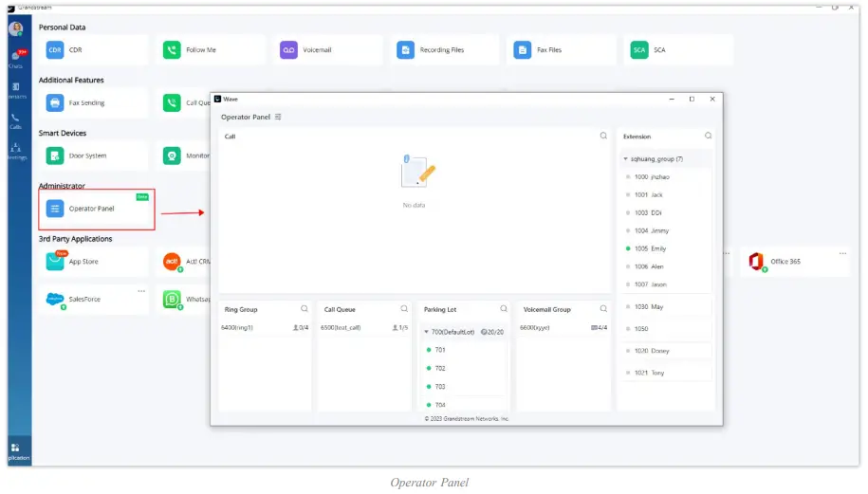Search in the Voicemail Group panel
Screen dimensions: 868x494
tap(603, 309)
